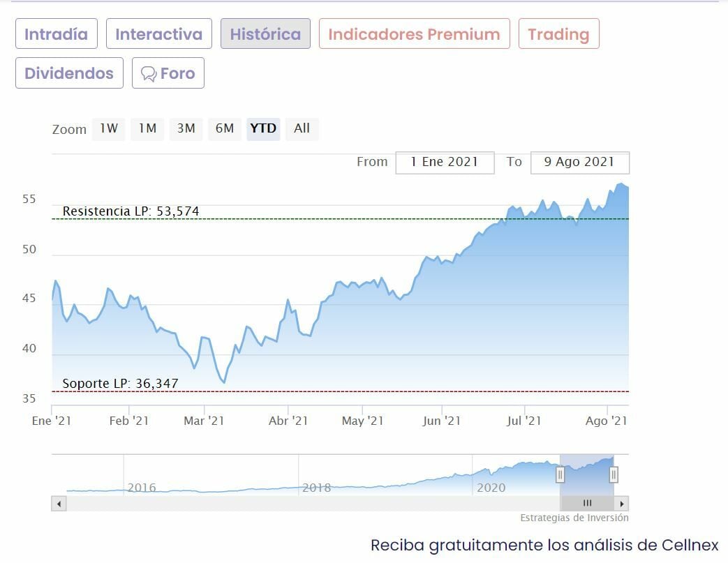Image resolution: width=728 pixels, height=563 pixels.
Task: Choose the 6M zoom option
Action: pyautogui.click(x=225, y=128)
